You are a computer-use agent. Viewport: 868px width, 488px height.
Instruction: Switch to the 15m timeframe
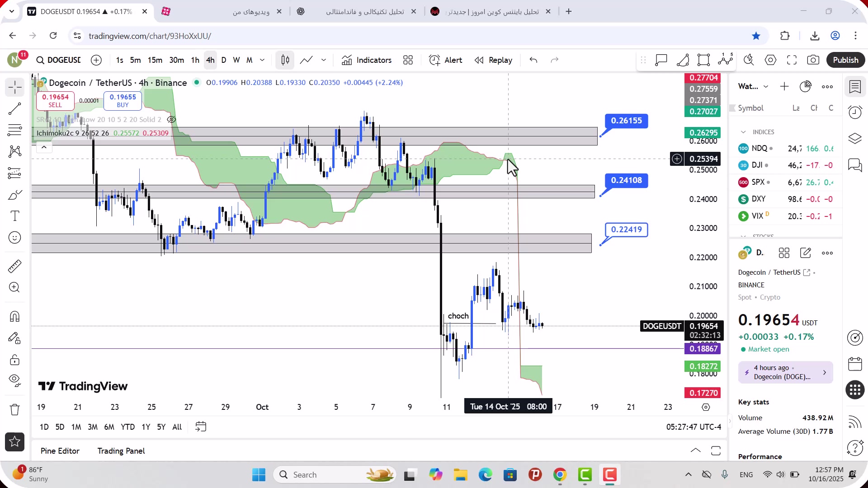(x=155, y=60)
